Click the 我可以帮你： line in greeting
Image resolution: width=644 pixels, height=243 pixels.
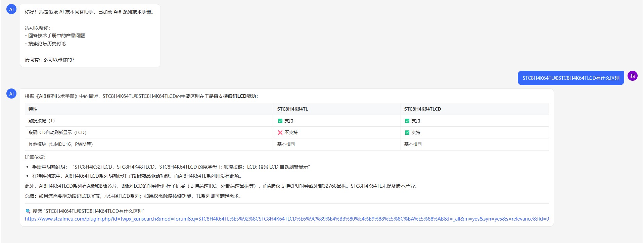click(x=38, y=28)
